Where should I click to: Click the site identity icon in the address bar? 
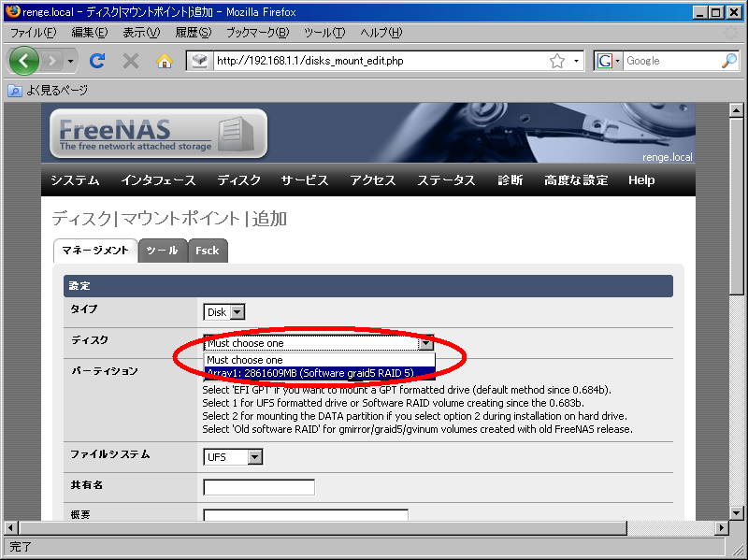[199, 61]
